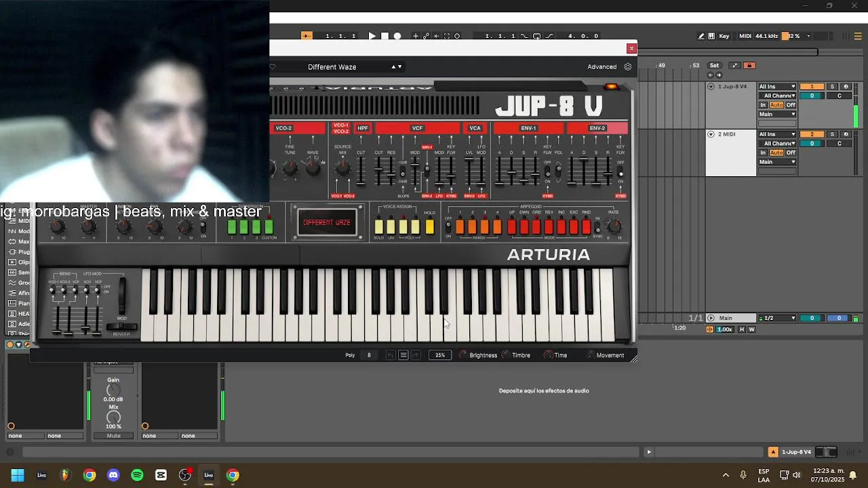This screenshot has height=488, width=868.
Task: Open the Advanced panel in Jup-8 V
Action: click(601, 66)
